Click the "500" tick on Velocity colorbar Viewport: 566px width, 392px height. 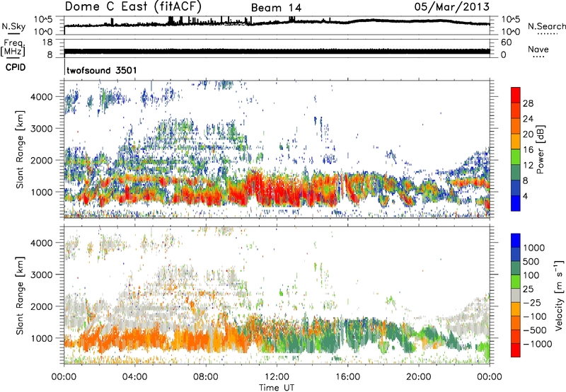click(x=531, y=261)
